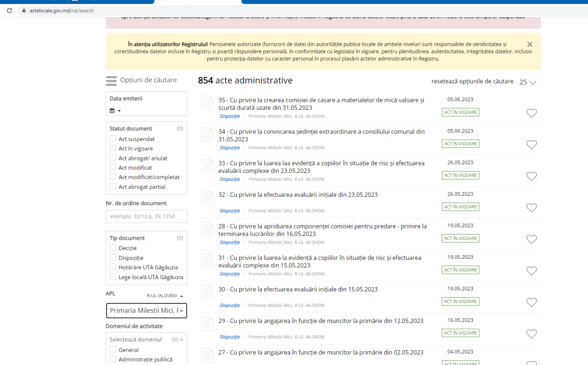Click the document icon for act 31
This screenshot has width=588, height=365.
click(207, 260)
